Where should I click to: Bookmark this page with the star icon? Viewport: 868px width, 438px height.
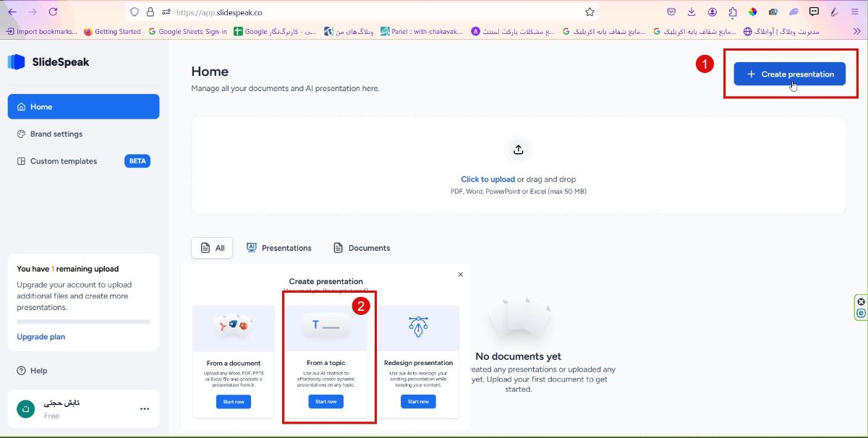(x=590, y=12)
